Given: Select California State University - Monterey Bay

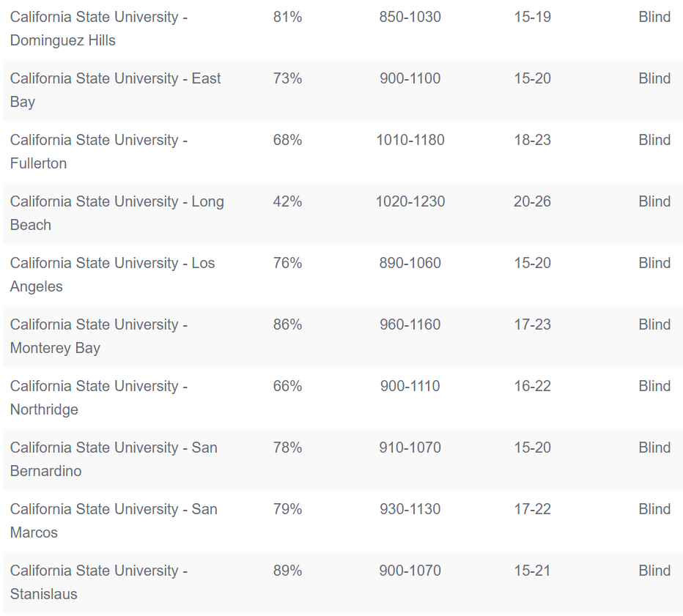Looking at the screenshot, I should (342, 336).
